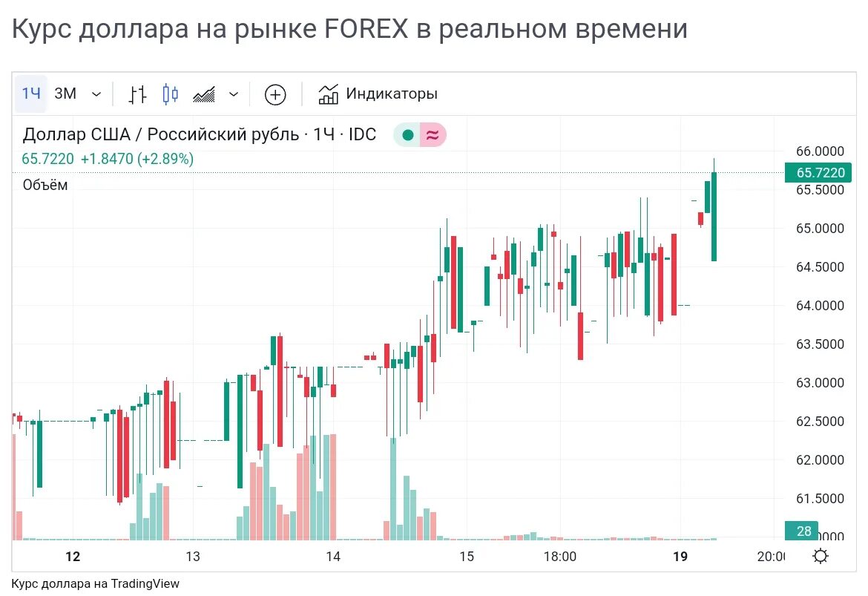Open the Индикаторы chart icon
The width and height of the screenshot is (868, 596).
tap(328, 94)
